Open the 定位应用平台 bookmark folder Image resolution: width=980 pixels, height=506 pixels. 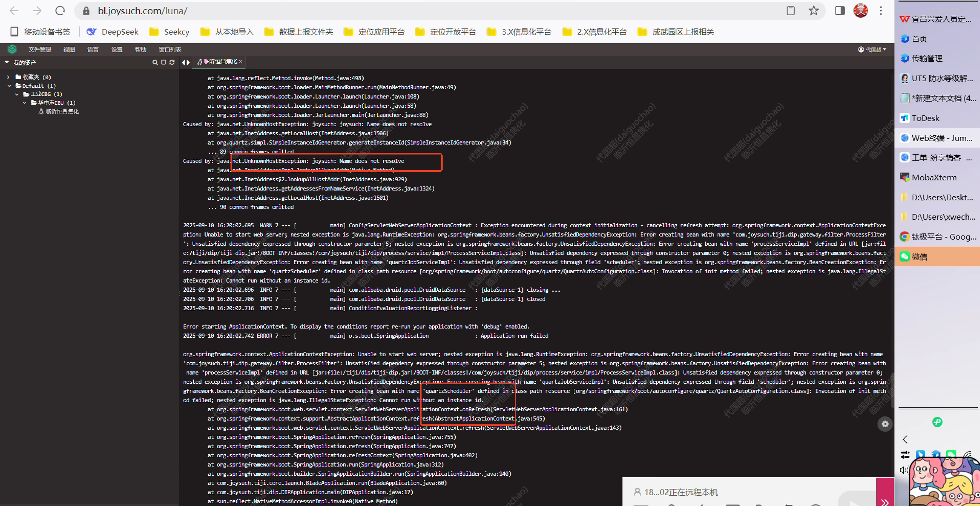[374, 32]
